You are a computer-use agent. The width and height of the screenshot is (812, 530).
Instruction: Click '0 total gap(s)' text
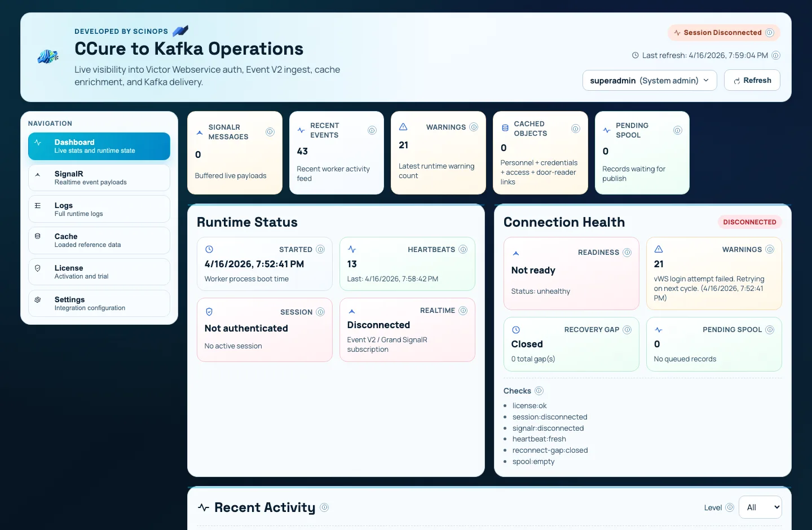(x=533, y=359)
